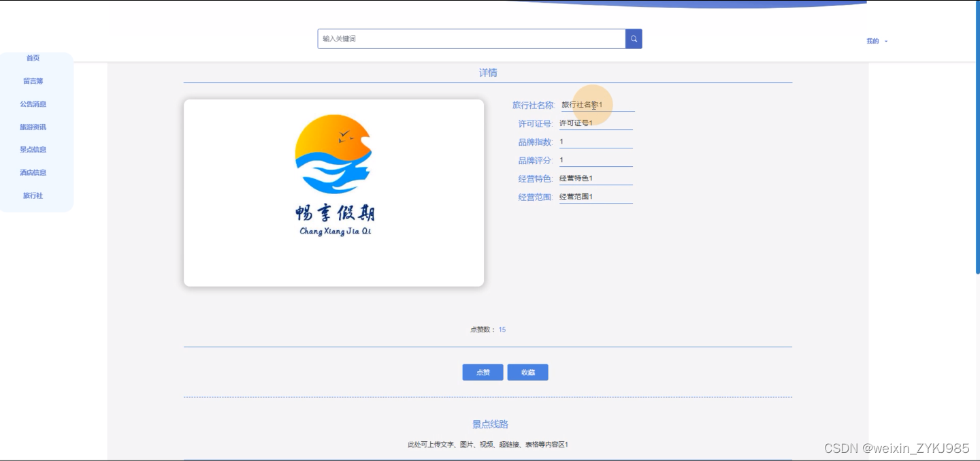Click the 景点线路 section heading
980x461 pixels.
(x=490, y=424)
